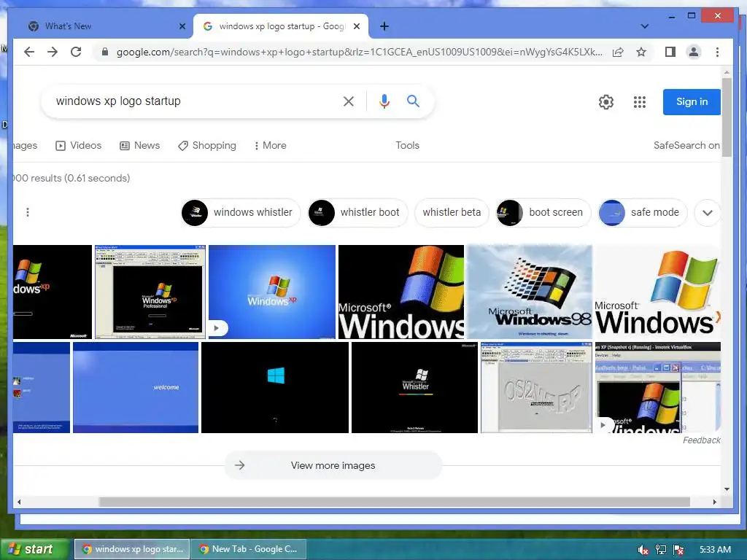Click the network connection tray icon
Viewport: 747px width, 560px height.
point(661,550)
